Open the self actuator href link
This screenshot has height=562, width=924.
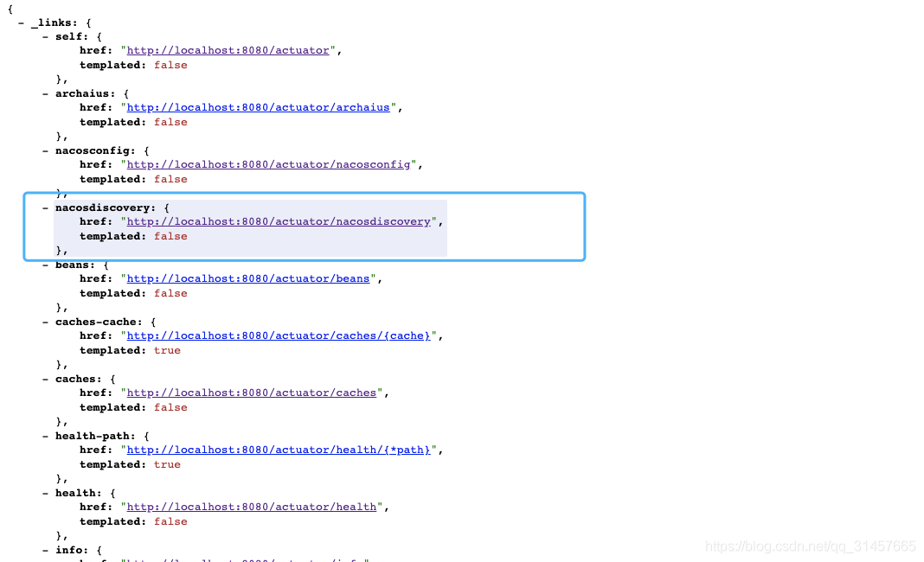point(228,50)
